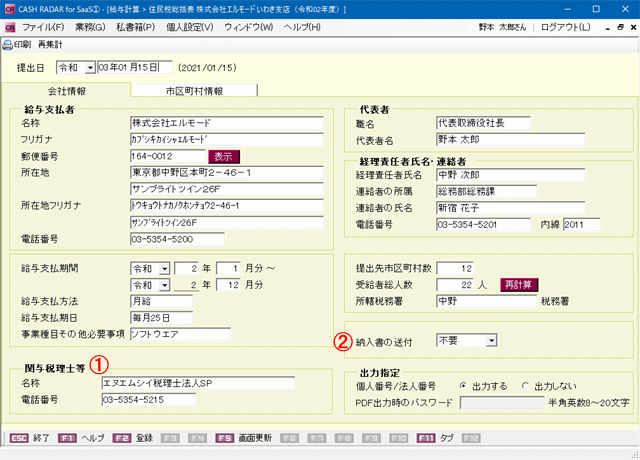Click the F2 登録 key icon

(x=122, y=438)
